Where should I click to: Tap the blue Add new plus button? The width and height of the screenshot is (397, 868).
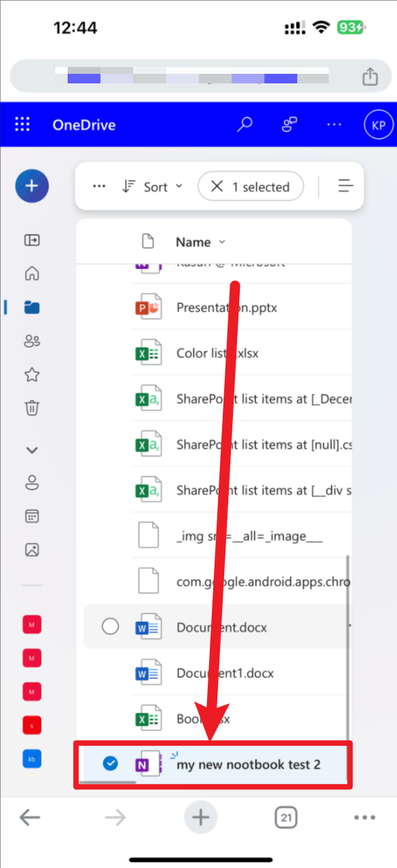pyautogui.click(x=32, y=185)
